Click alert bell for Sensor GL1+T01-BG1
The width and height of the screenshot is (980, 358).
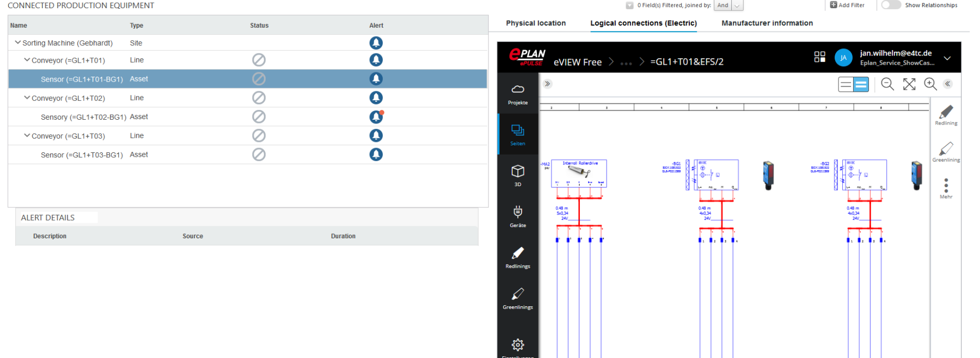point(376,79)
